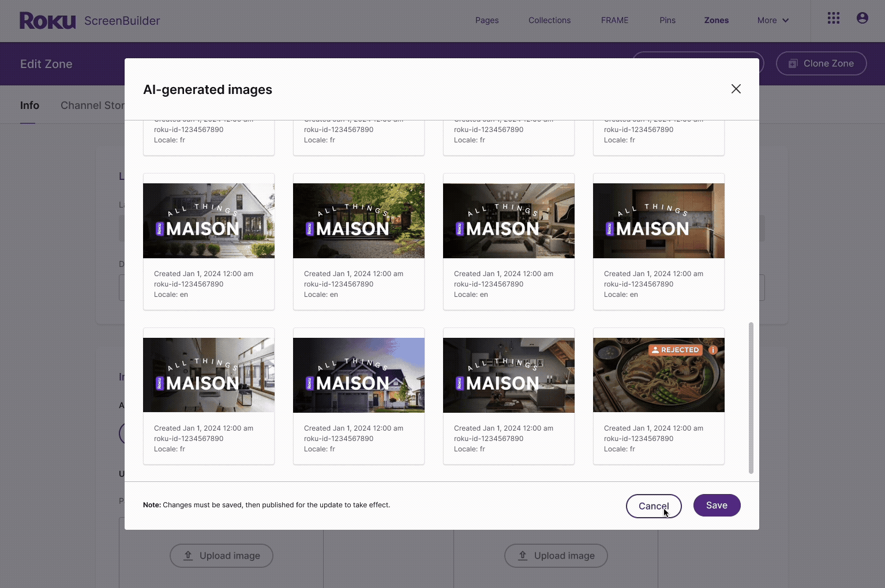Click the Roku logo
Screen dimensions: 885x588
pos(48,21)
